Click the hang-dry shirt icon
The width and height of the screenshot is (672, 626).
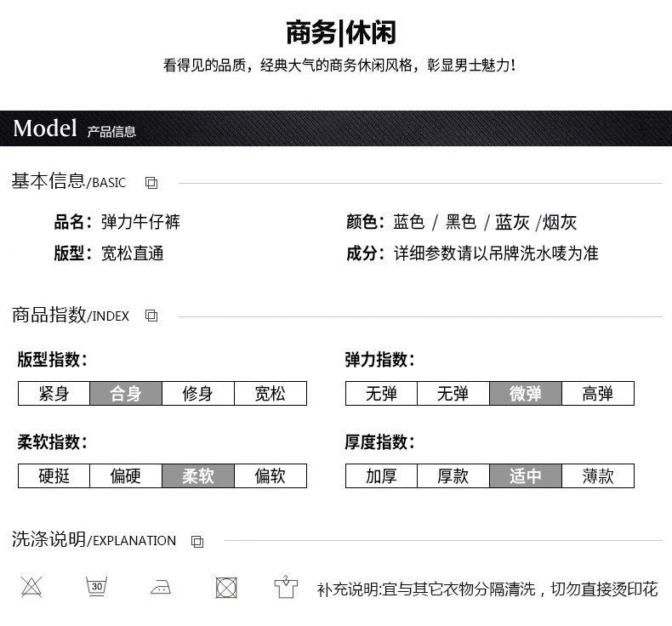click(286, 587)
